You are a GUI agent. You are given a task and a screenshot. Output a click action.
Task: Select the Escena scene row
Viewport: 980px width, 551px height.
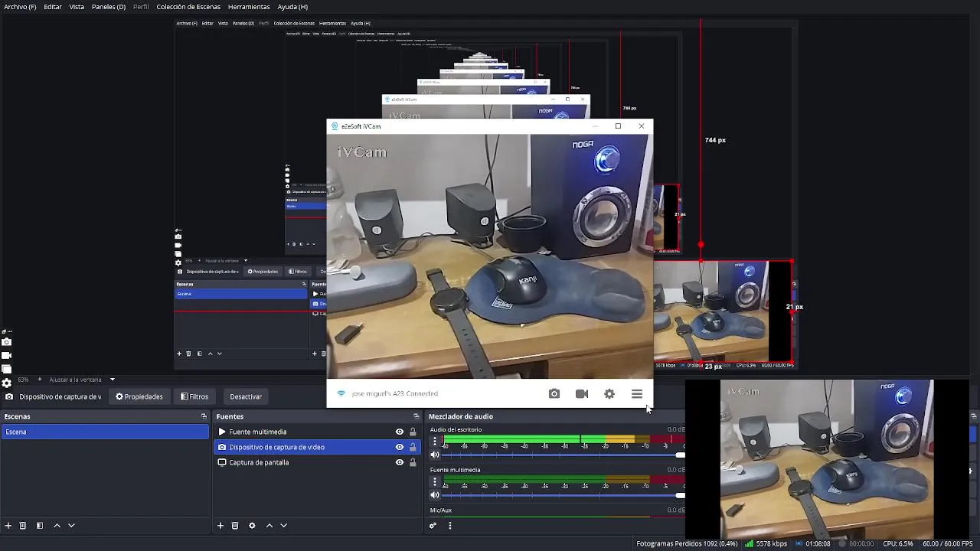coord(105,432)
